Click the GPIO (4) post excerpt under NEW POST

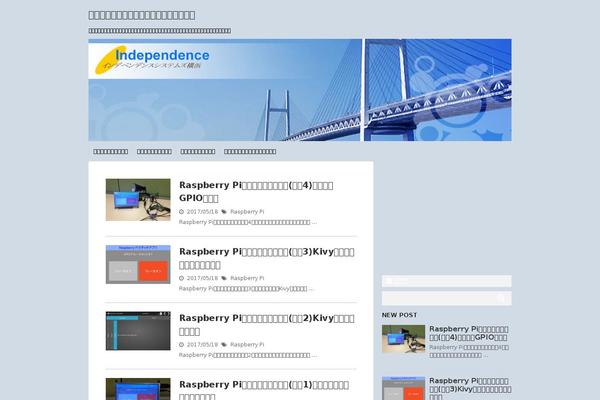(469, 351)
